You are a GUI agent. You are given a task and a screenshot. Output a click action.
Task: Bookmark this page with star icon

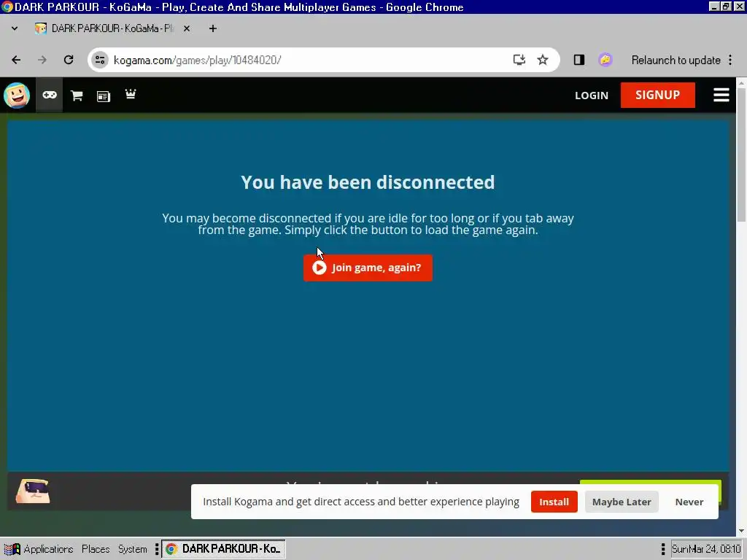point(543,60)
